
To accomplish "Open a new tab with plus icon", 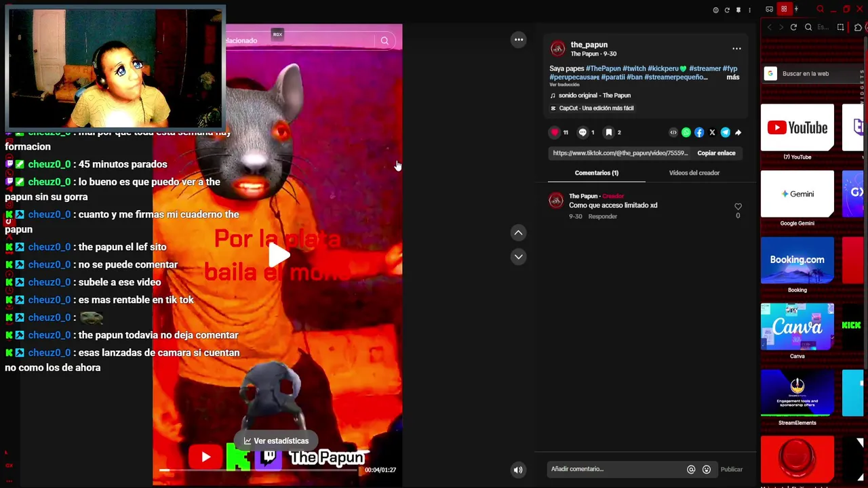I will point(796,9).
